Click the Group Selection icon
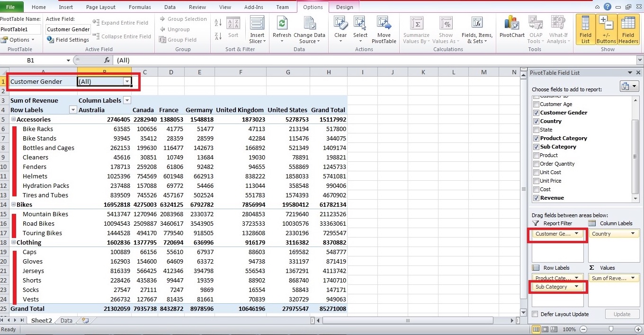Image resolution: width=644 pixels, height=335 pixels. 183,19
